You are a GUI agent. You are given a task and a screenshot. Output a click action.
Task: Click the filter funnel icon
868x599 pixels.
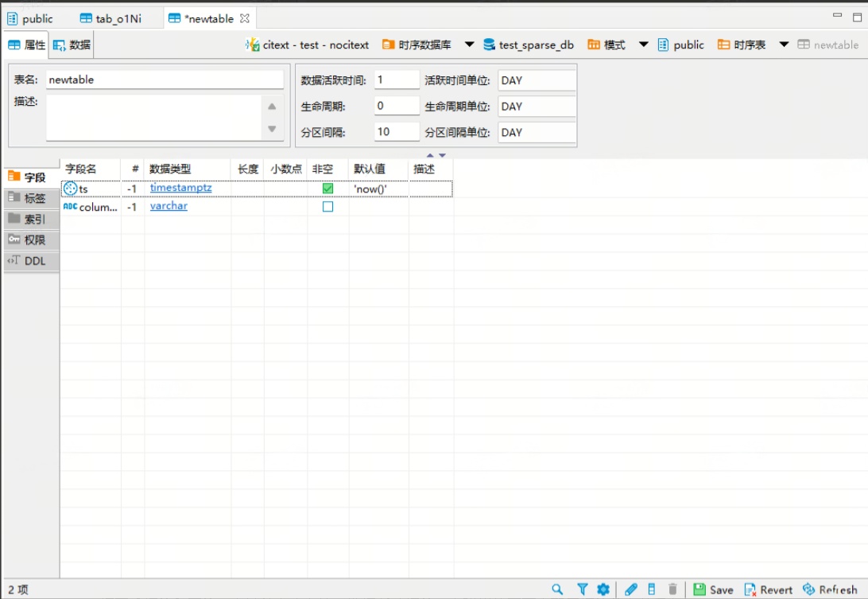pyautogui.click(x=583, y=589)
